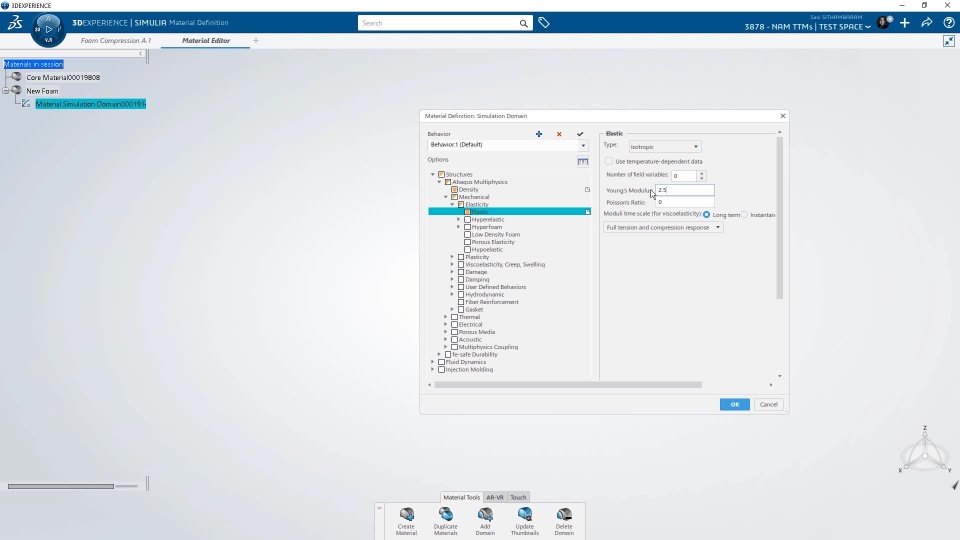The height and width of the screenshot is (540, 960).
Task: Close the Material Definition dialog
Action: point(782,116)
